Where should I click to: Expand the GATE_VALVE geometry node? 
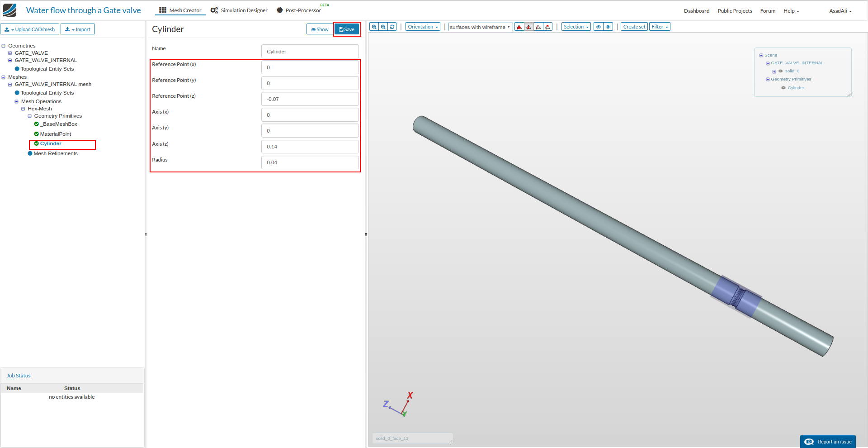(10, 53)
